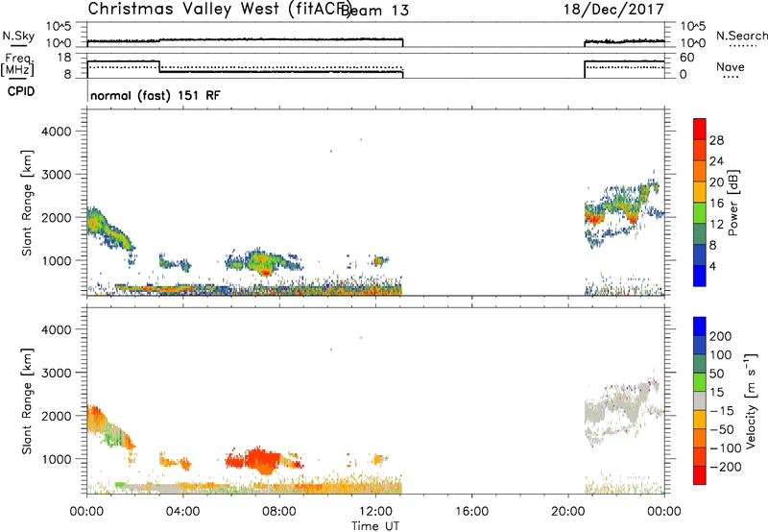
Task: Click the "N.Search" legend label
Action: pos(741,36)
